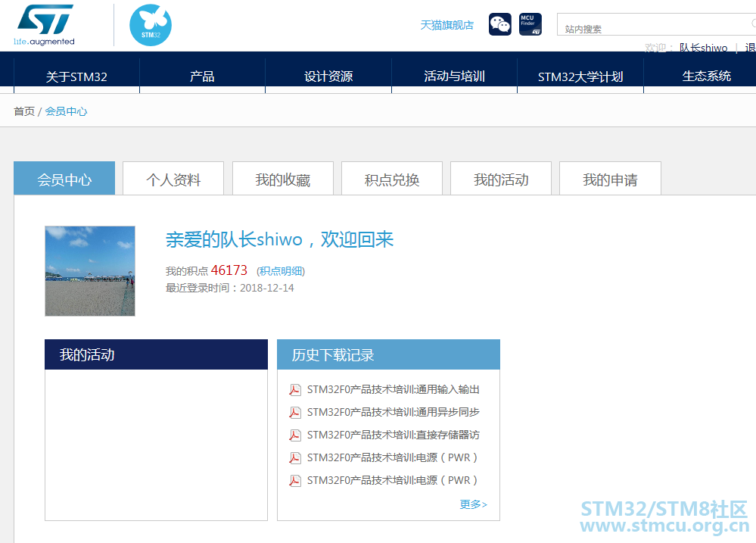Open the 产品 menu

[202, 76]
